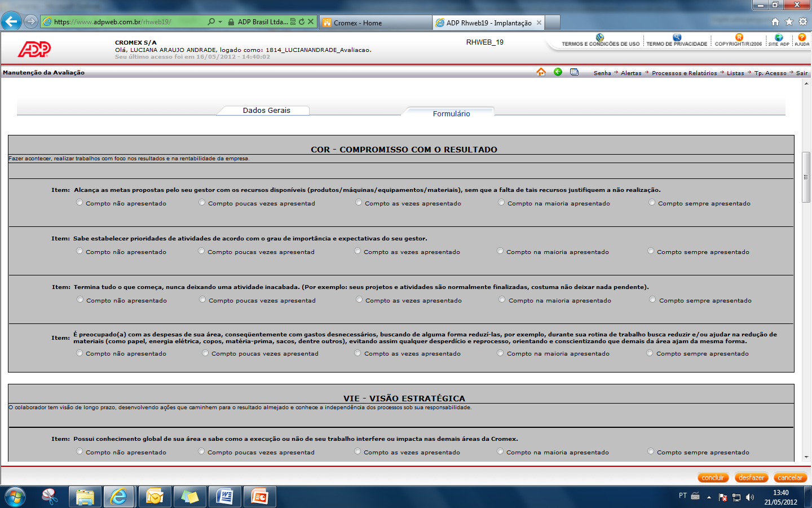Show hidden tray icons arrow
812x508 pixels.
point(709,497)
